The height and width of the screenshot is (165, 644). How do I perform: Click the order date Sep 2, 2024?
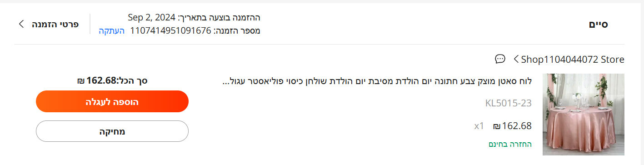151,18
